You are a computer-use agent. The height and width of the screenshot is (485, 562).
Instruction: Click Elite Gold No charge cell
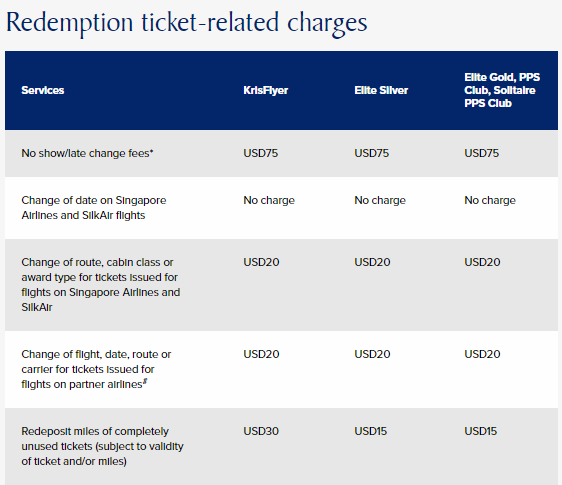[x=490, y=200]
